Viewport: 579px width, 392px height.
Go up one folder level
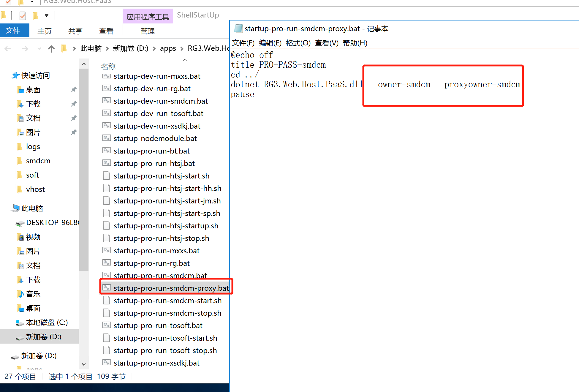pyautogui.click(x=51, y=49)
